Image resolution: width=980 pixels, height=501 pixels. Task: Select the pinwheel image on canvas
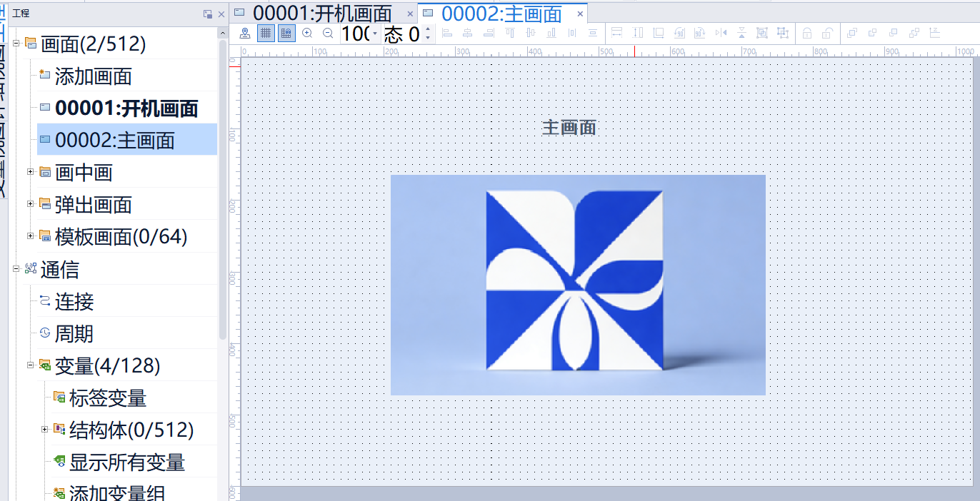(577, 284)
